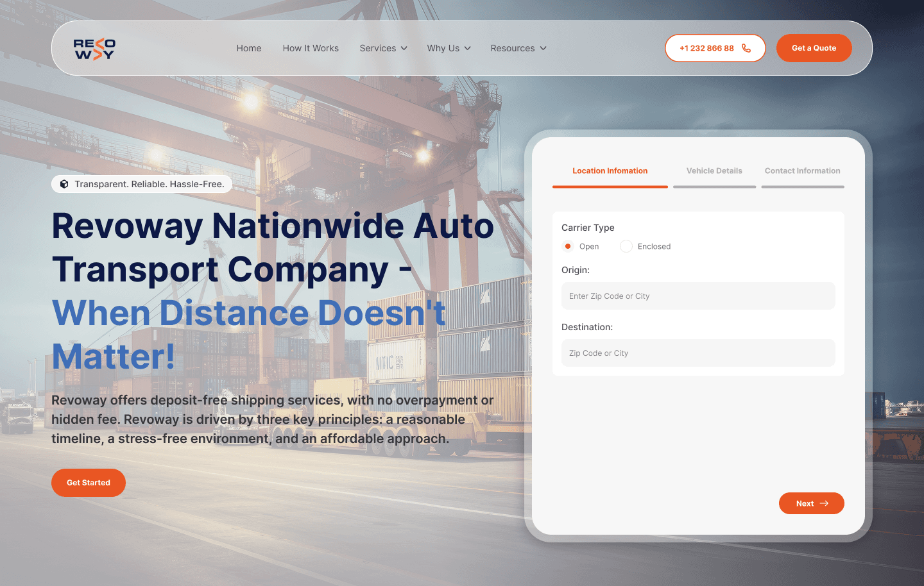Click the Get Started button
Screen dimensions: 924x586
point(89,483)
